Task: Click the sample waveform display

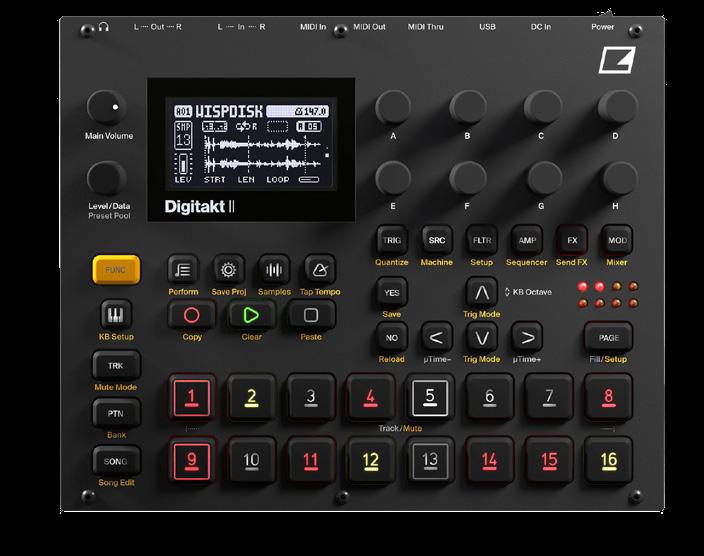Action: coord(263,154)
